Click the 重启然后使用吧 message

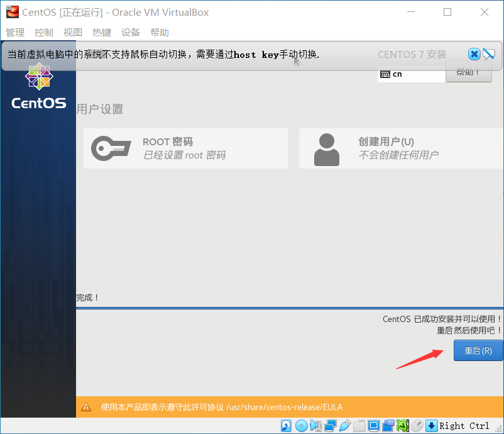coord(469,330)
